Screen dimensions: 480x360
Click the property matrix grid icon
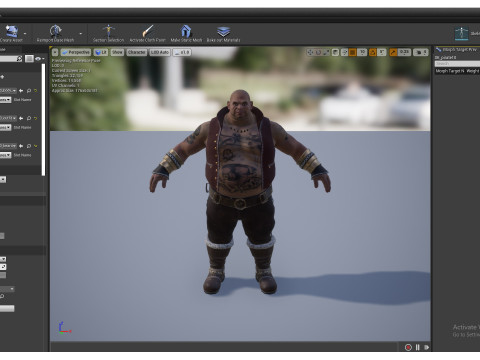pyautogui.click(x=29, y=59)
